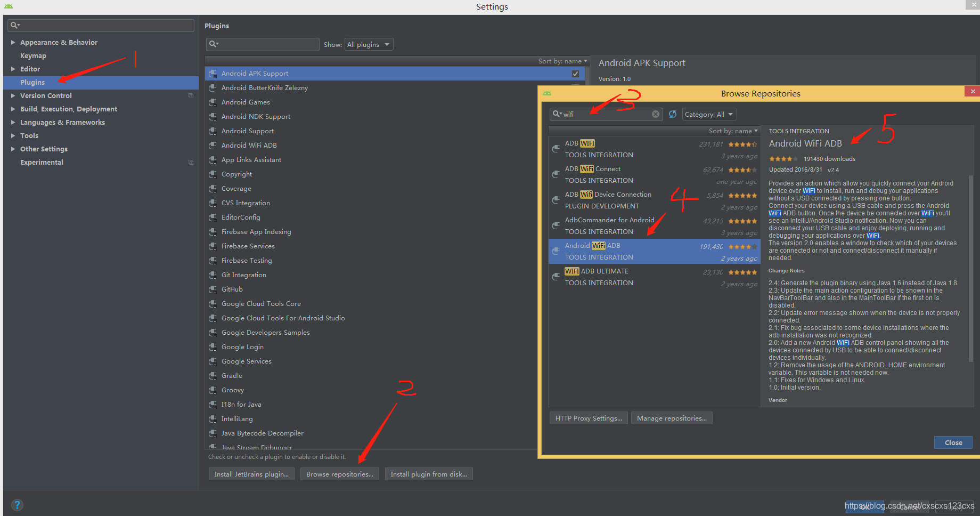Click the Settings sidebar search field
This screenshot has width=980, height=516.
pyautogui.click(x=101, y=25)
